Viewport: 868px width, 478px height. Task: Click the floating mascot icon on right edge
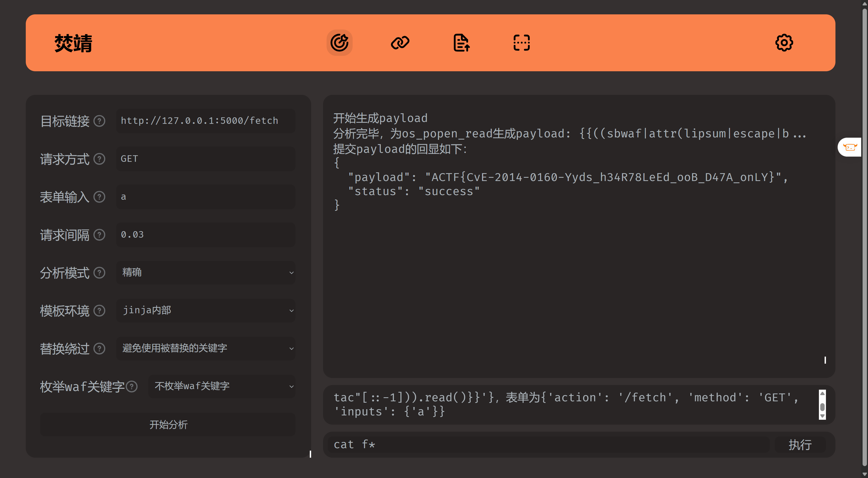850,147
